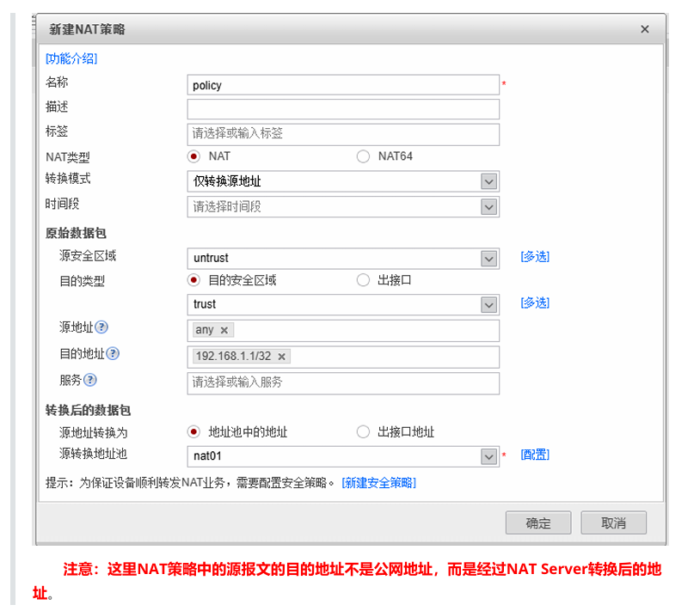Image resolution: width=700 pixels, height=611 pixels.
Task: Click the 转换模式 combo box text
Action: [x=227, y=181]
